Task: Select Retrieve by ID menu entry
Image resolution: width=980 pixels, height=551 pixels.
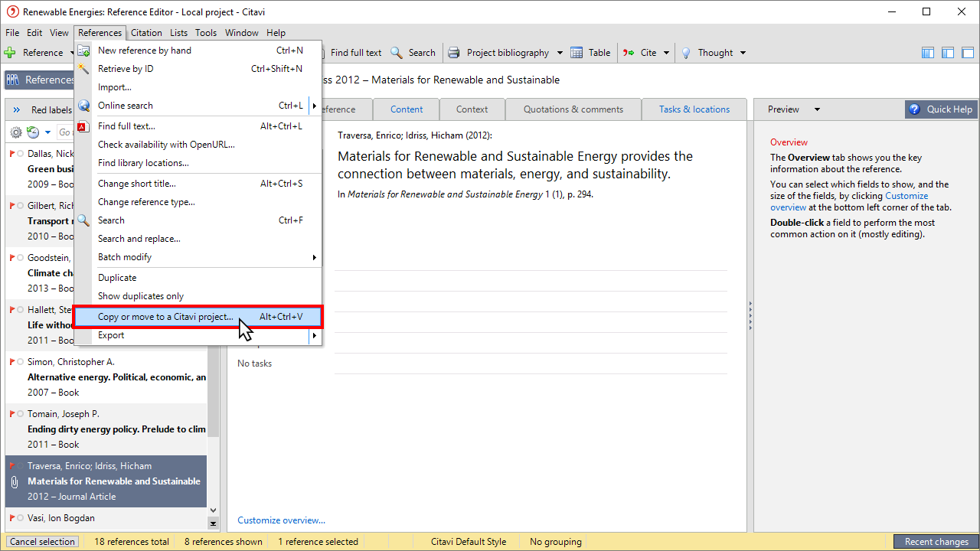Action: 198,69
